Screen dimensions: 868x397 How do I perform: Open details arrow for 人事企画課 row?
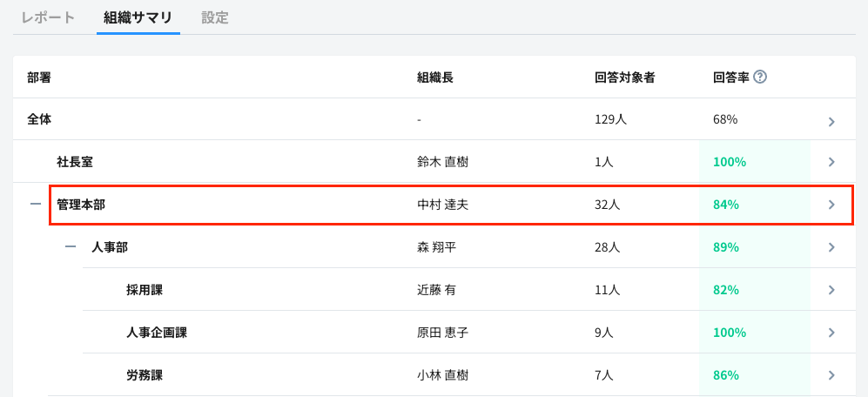tap(831, 333)
